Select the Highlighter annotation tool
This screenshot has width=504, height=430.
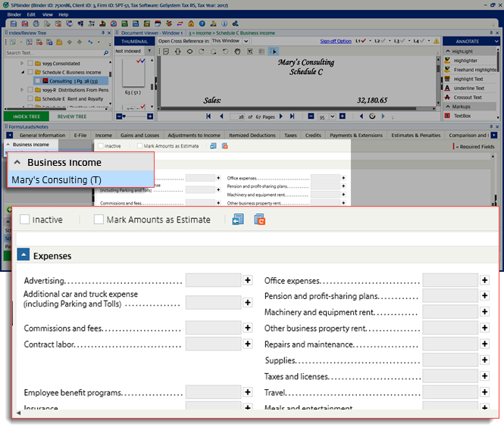click(x=465, y=61)
